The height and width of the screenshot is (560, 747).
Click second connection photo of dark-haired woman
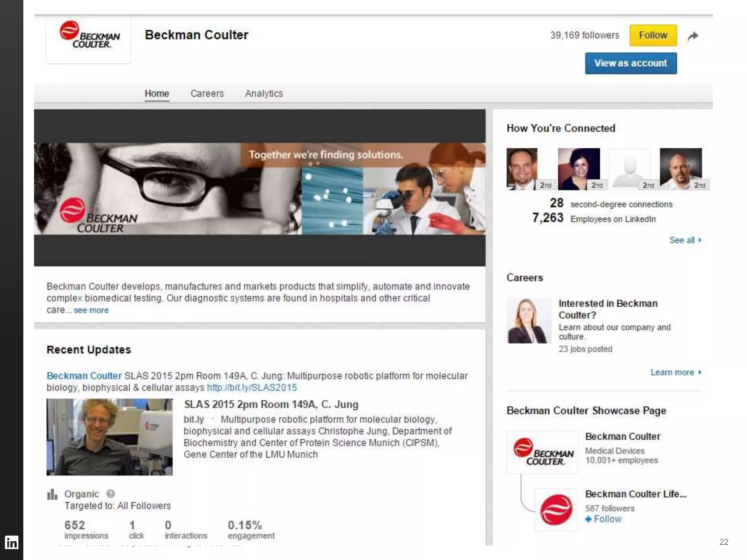pyautogui.click(x=579, y=169)
